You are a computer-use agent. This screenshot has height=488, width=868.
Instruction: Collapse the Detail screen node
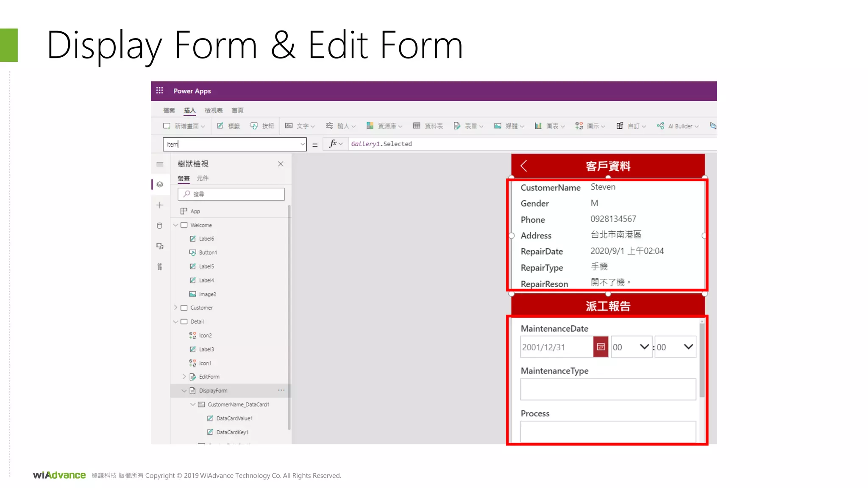click(x=175, y=322)
